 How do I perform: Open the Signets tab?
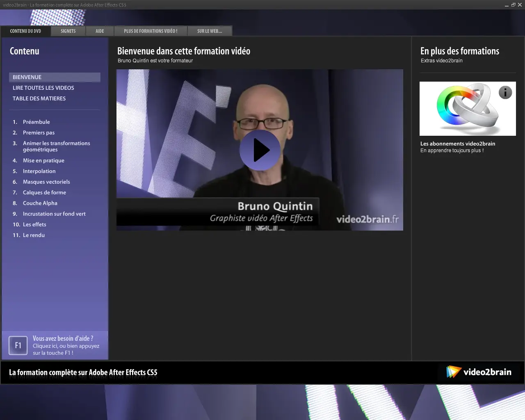coord(68,31)
